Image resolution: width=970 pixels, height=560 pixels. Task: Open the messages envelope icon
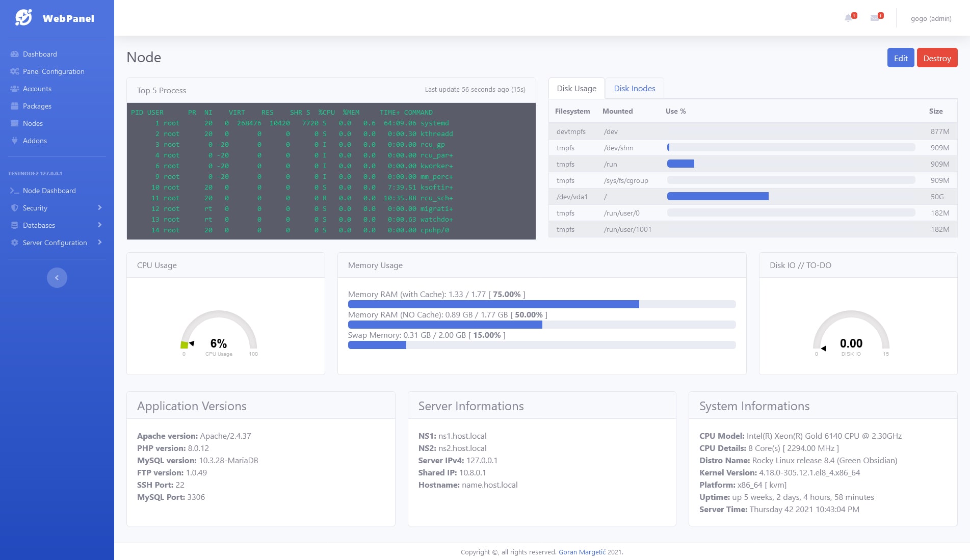(x=875, y=18)
